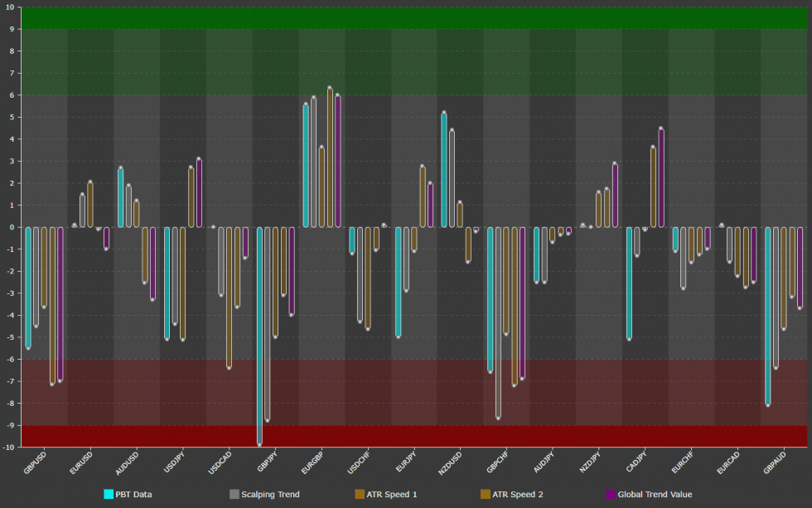The height and width of the screenshot is (508, 812).
Task: Select the ATR Speed 2 legend marker
Action: tap(486, 493)
